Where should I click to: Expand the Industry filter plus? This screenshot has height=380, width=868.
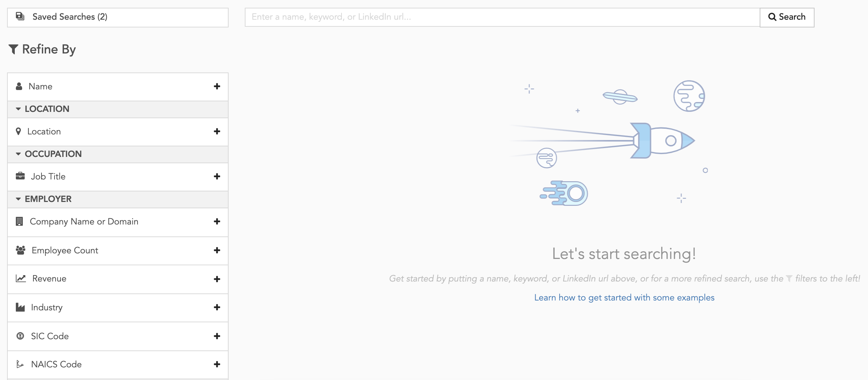[217, 307]
